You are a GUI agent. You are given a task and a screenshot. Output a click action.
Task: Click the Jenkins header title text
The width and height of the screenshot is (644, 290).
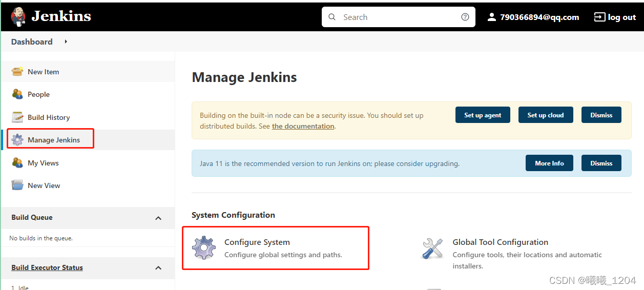point(61,16)
